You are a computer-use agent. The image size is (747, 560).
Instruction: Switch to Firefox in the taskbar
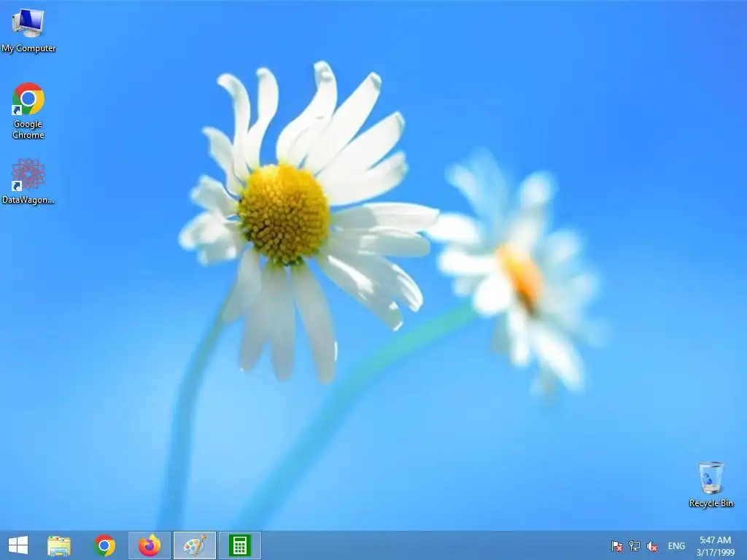pos(149,545)
